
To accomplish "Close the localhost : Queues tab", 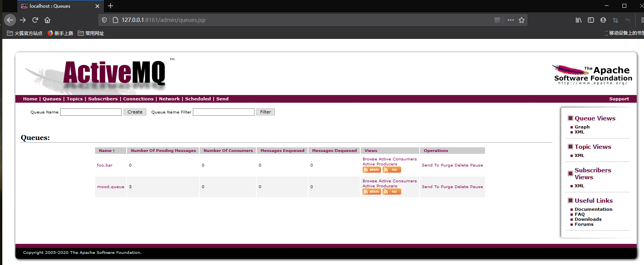I will [97, 6].
